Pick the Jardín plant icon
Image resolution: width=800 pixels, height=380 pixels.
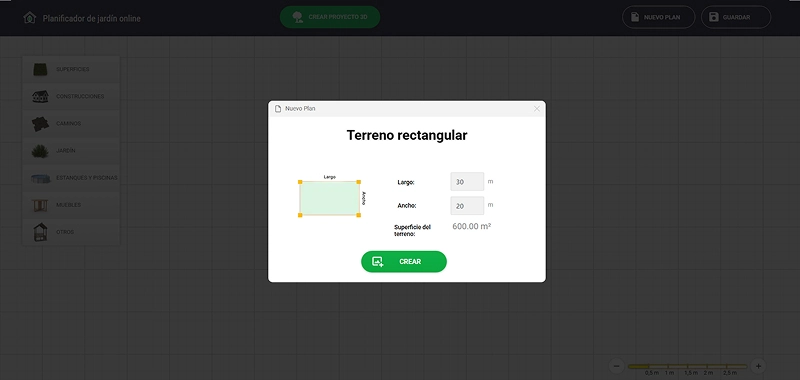click(x=40, y=151)
